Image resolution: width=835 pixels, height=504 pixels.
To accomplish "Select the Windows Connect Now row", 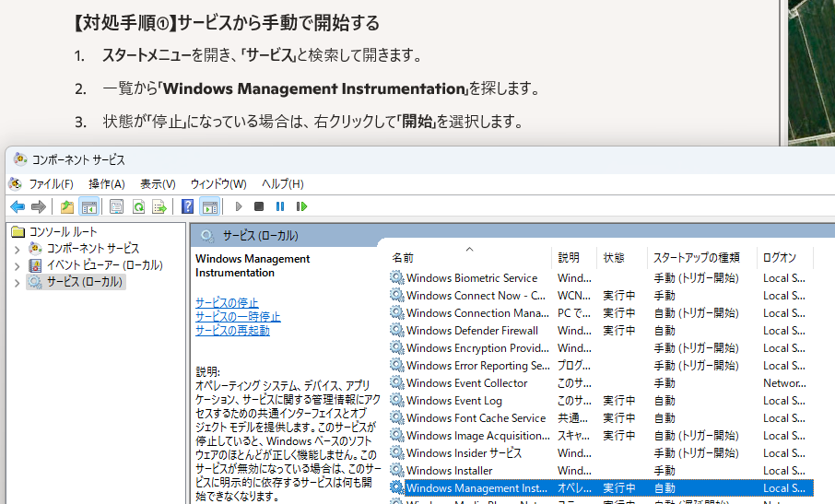I will pyautogui.click(x=601, y=296).
